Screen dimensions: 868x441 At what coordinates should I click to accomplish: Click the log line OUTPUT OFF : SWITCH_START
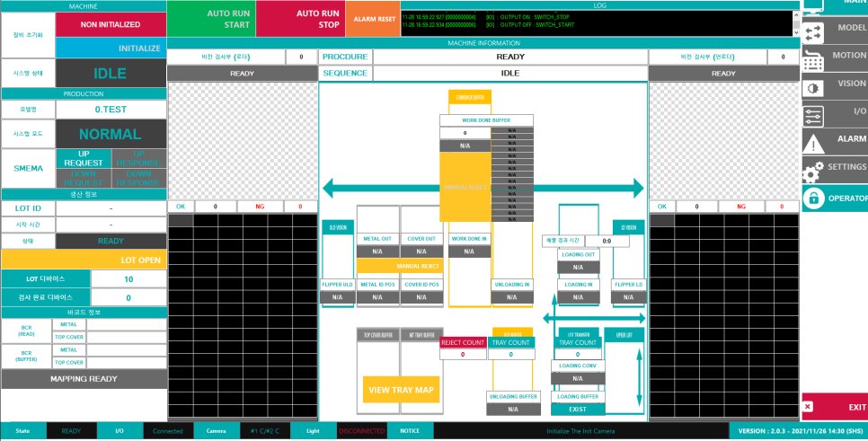[489, 25]
